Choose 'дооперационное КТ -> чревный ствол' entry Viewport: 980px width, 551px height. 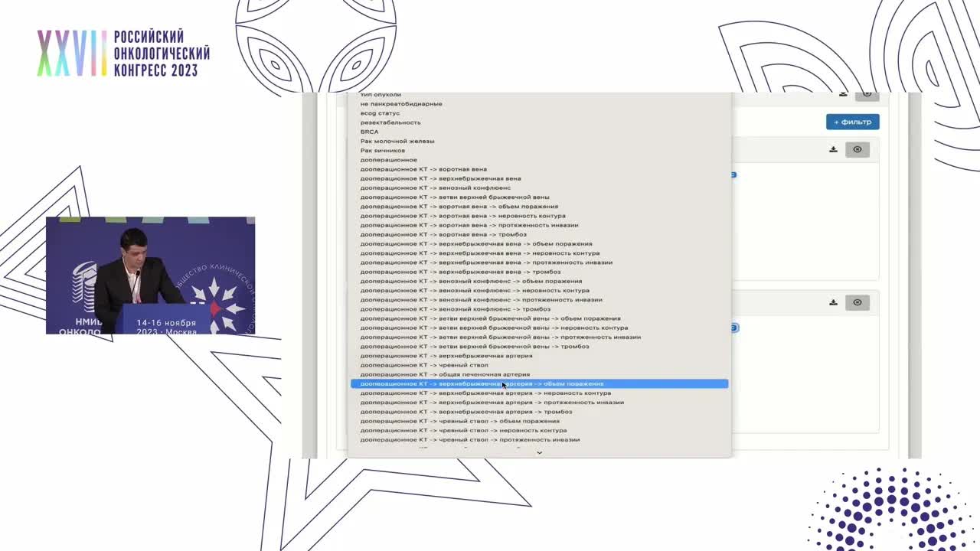pos(424,365)
